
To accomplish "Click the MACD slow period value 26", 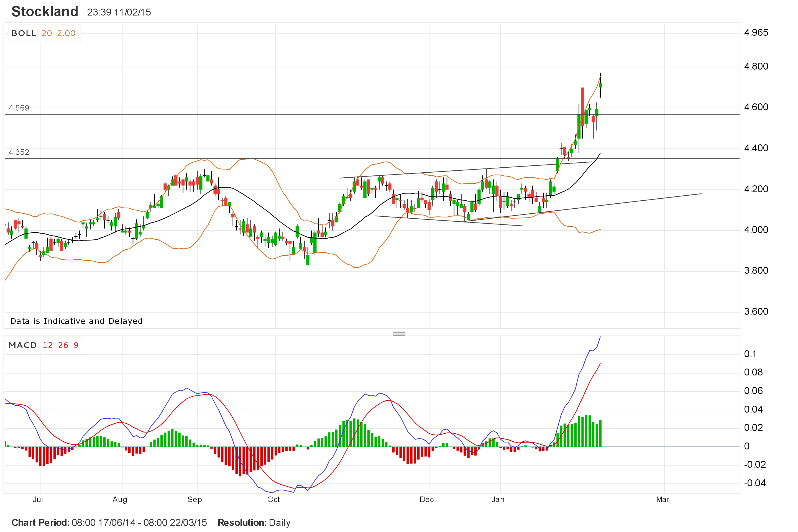I will click(x=63, y=345).
